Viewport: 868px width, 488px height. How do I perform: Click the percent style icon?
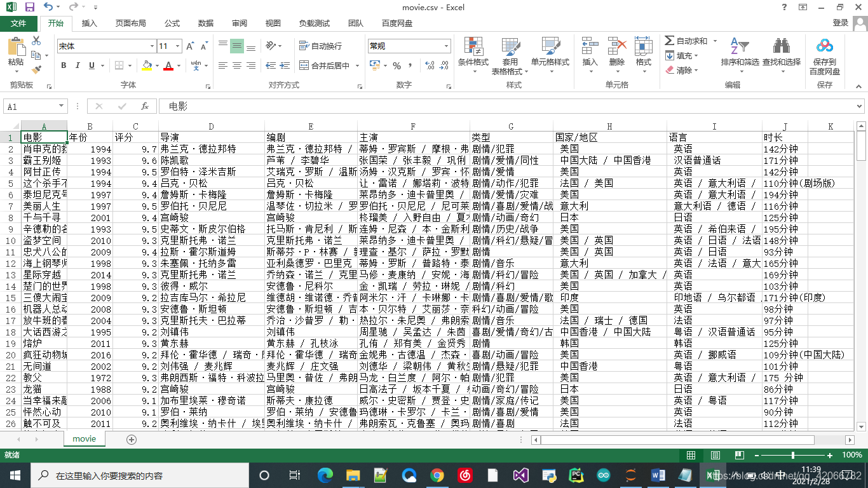397,65
